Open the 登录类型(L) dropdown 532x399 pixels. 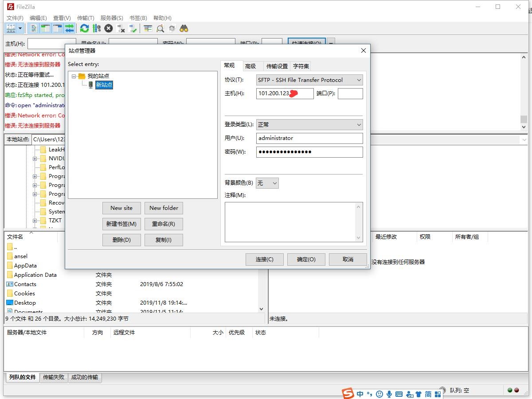click(309, 125)
